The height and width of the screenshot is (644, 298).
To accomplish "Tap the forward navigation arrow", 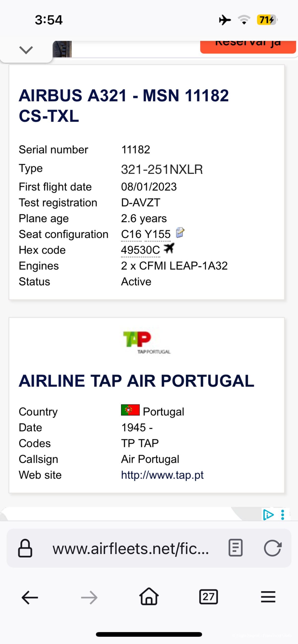I will tap(89, 597).
